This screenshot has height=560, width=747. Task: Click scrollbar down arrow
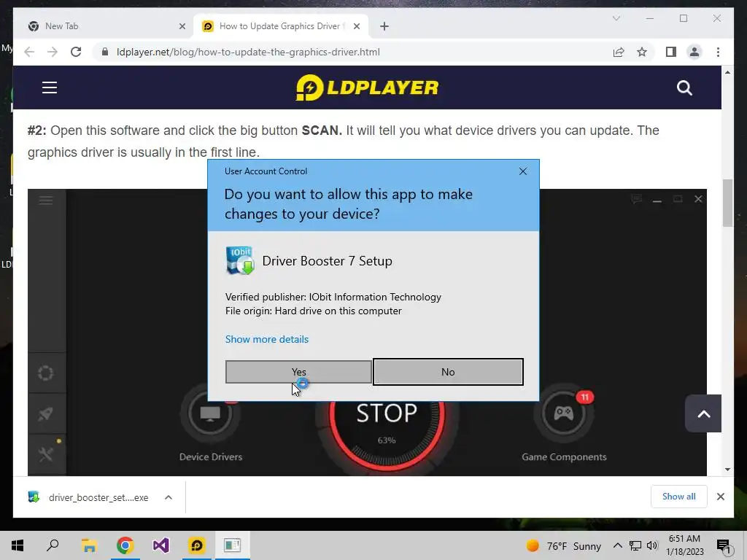[727, 470]
